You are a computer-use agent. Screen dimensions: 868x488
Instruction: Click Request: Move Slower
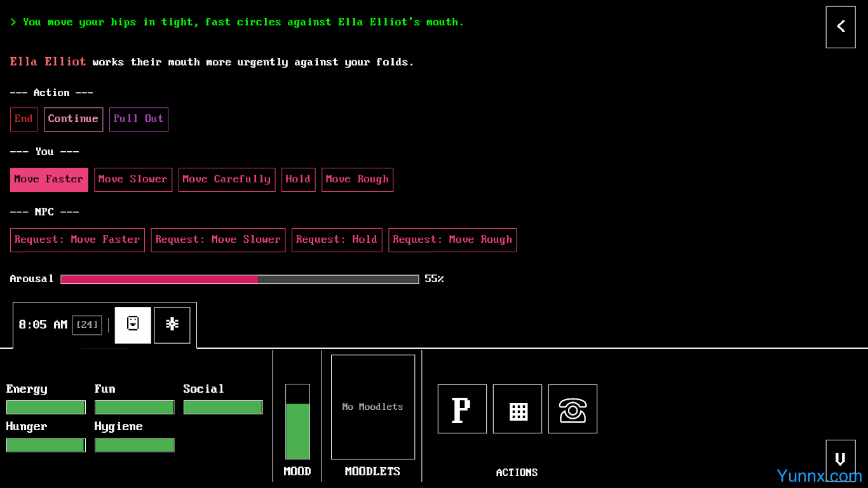218,240
